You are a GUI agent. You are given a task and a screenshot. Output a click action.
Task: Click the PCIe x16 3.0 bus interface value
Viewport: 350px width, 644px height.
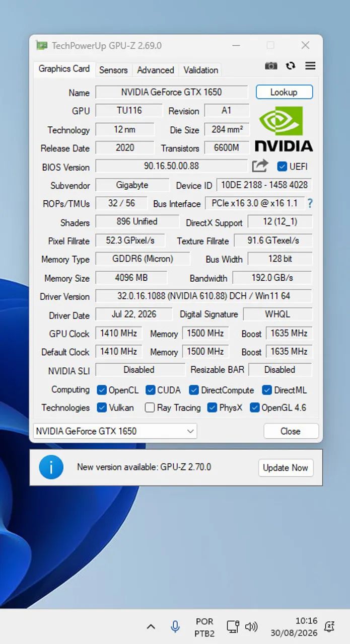pyautogui.click(x=254, y=203)
